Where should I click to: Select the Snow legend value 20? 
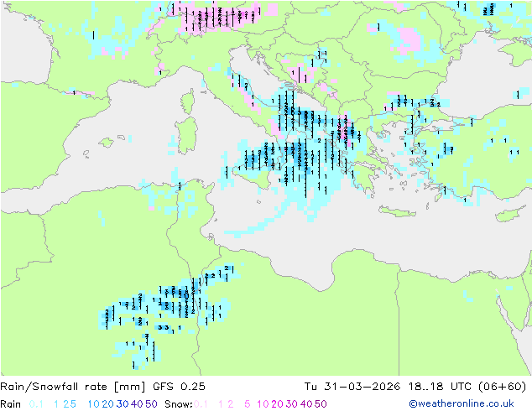click(277, 404)
